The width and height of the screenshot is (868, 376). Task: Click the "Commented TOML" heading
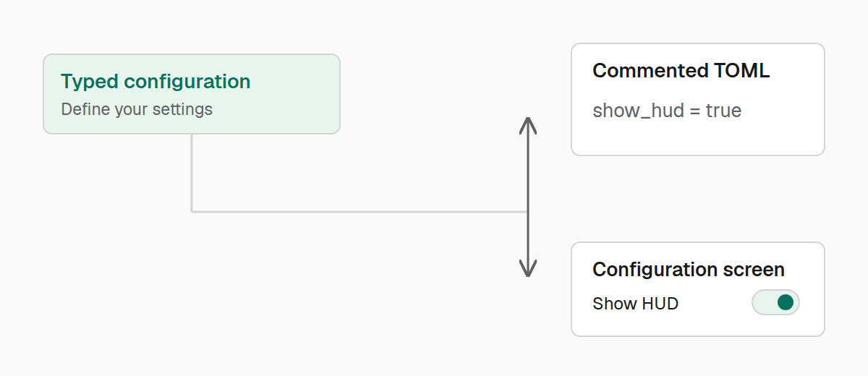click(681, 71)
